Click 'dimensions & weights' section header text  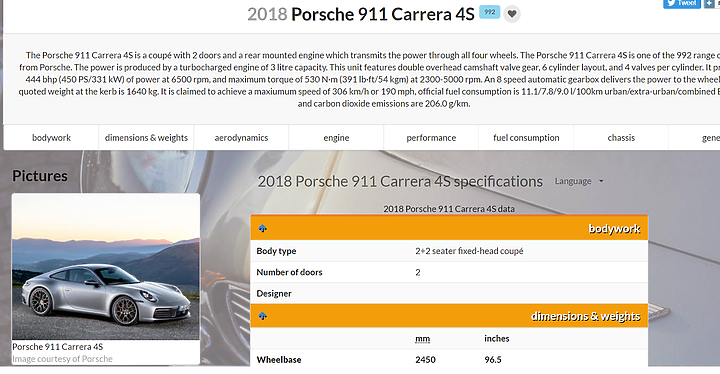click(585, 316)
